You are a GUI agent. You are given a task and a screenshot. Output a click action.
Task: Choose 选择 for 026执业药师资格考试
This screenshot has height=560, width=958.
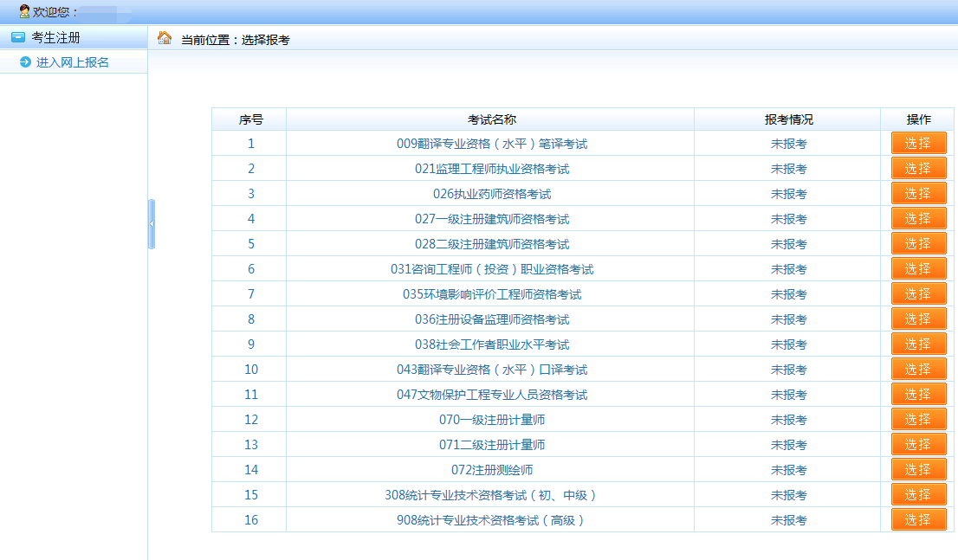tap(918, 194)
